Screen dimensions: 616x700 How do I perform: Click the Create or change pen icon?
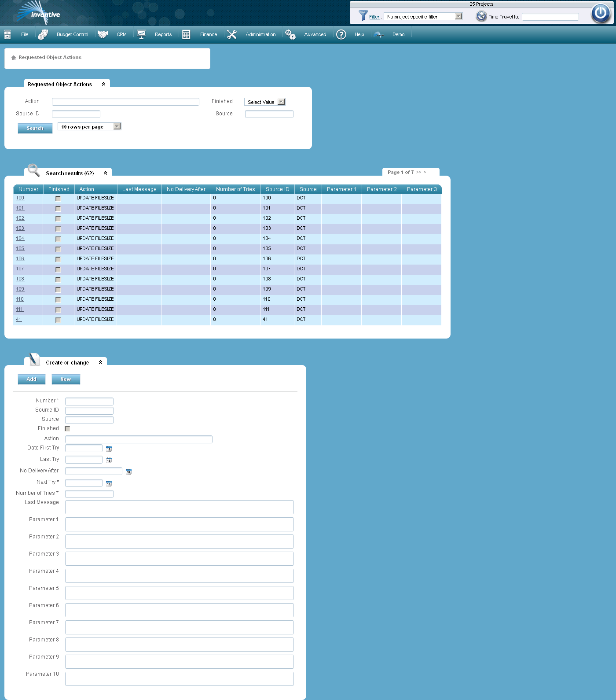[x=34, y=359]
